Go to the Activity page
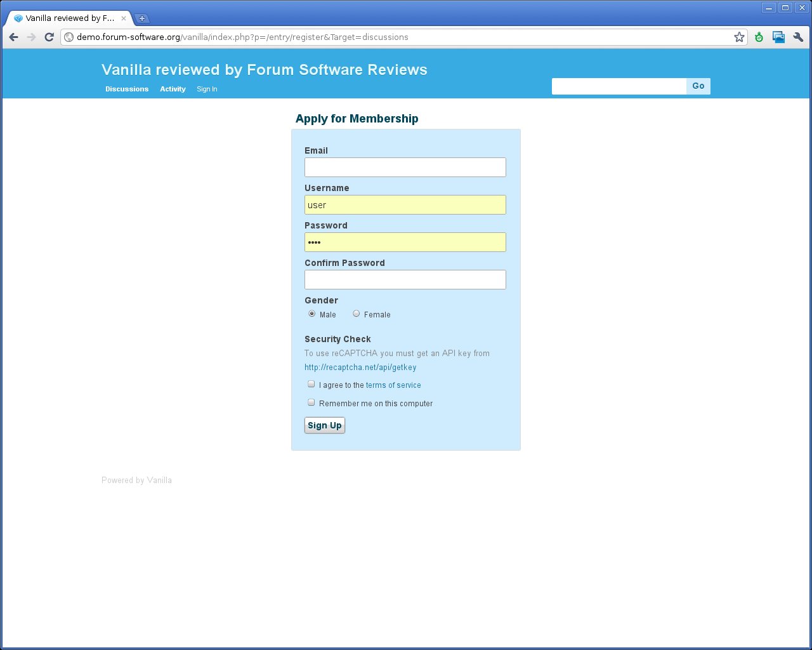This screenshot has width=812, height=650. point(173,89)
